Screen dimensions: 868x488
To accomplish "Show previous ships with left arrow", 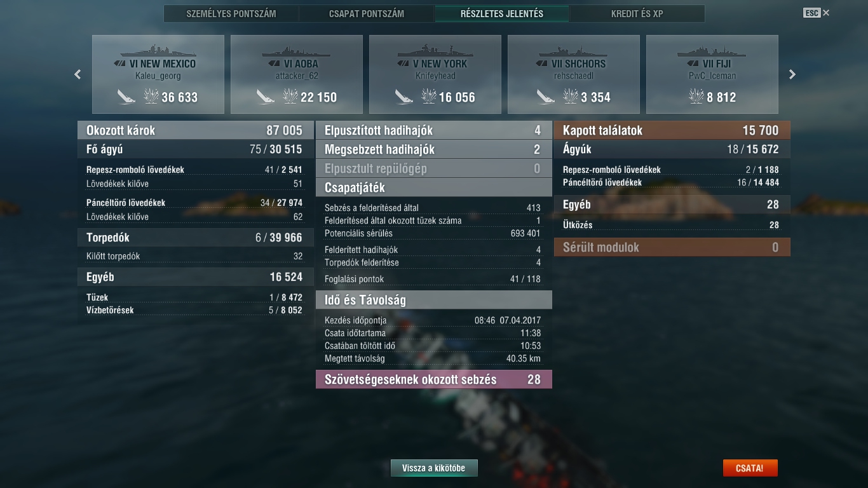I will (78, 74).
